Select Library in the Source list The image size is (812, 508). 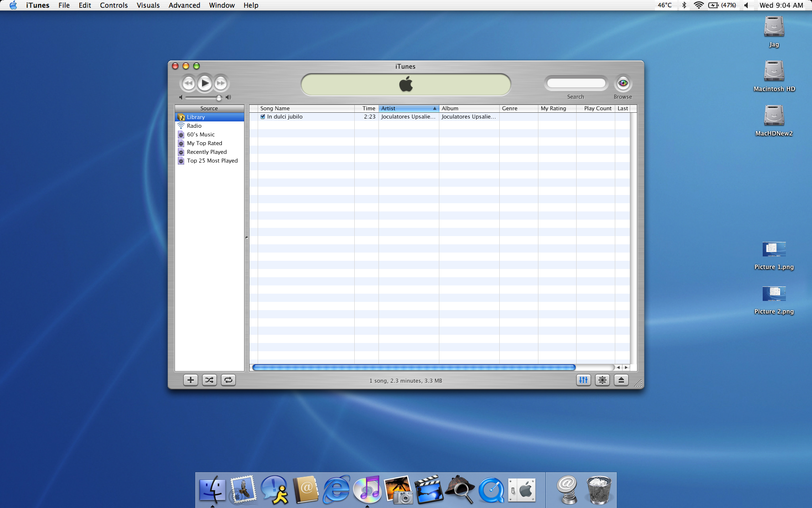click(x=209, y=117)
